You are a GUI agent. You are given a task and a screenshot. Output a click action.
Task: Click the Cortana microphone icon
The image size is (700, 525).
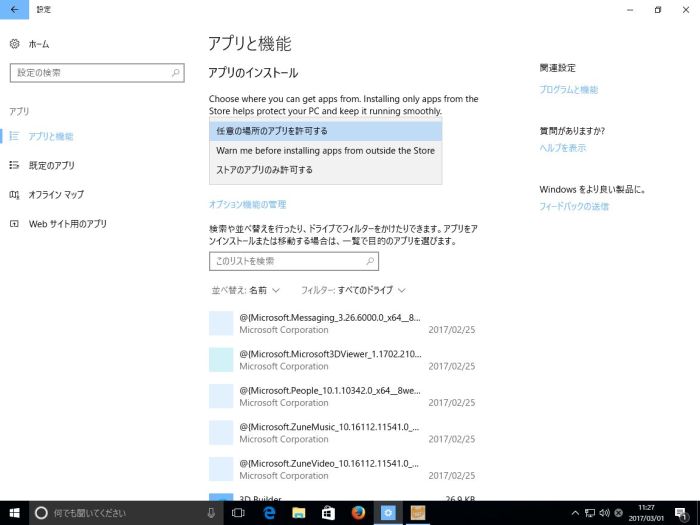tap(211, 512)
